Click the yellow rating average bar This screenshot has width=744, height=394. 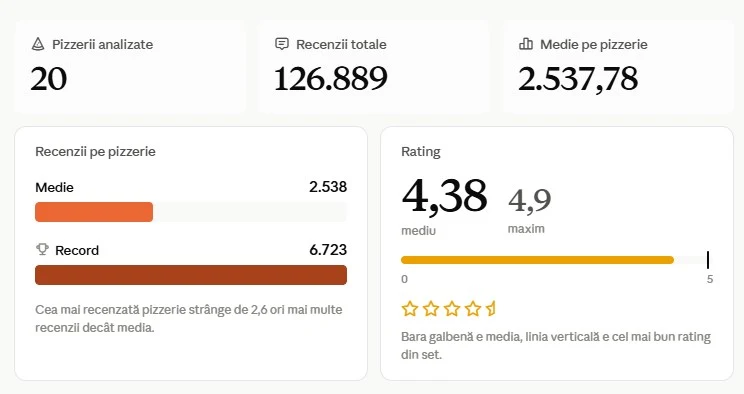tap(537, 260)
